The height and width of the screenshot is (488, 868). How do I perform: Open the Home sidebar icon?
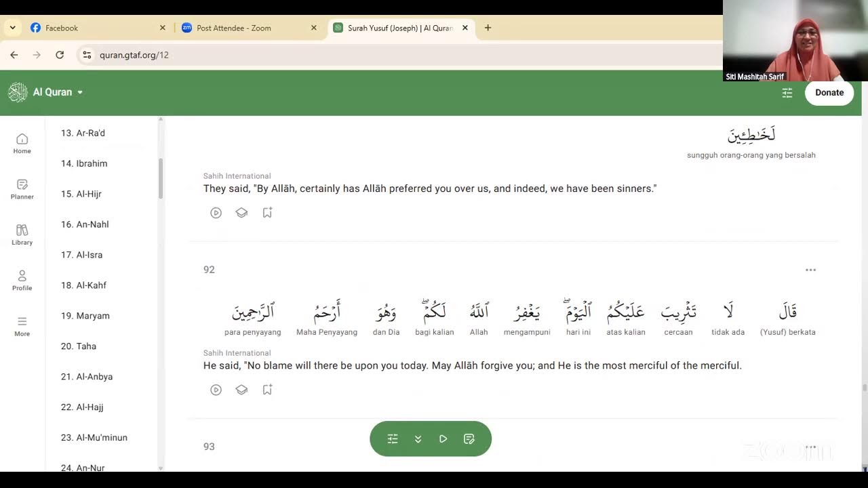[x=22, y=143]
